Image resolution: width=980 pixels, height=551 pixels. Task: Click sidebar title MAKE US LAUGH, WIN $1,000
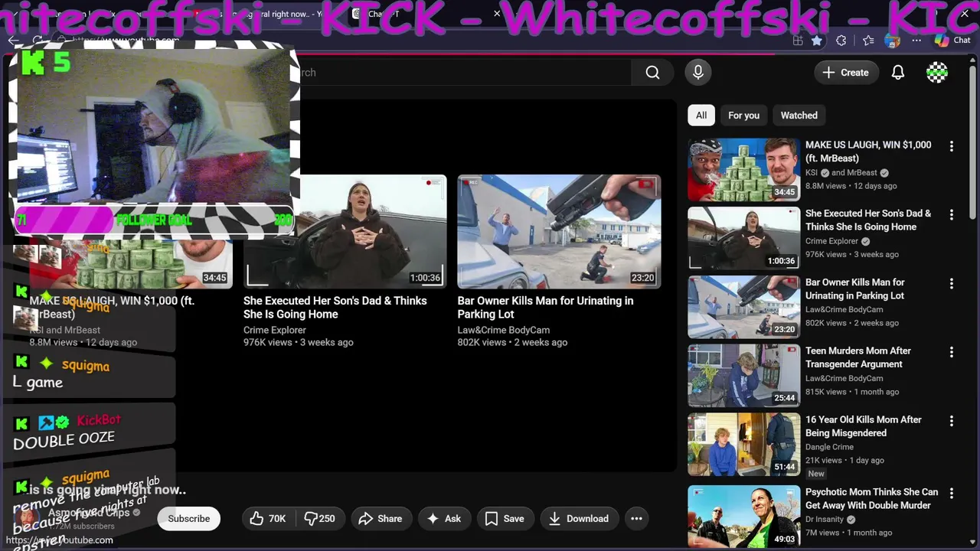click(868, 152)
